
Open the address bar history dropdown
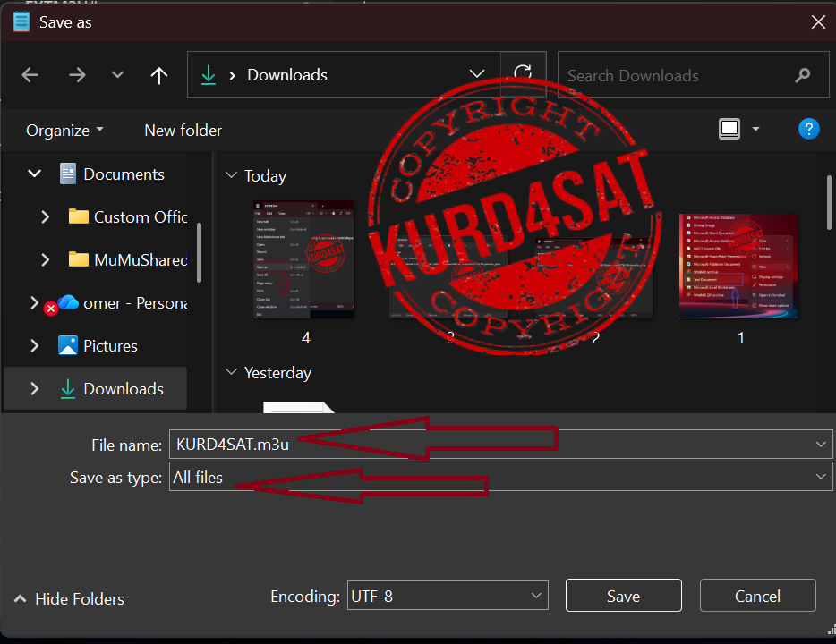point(477,74)
